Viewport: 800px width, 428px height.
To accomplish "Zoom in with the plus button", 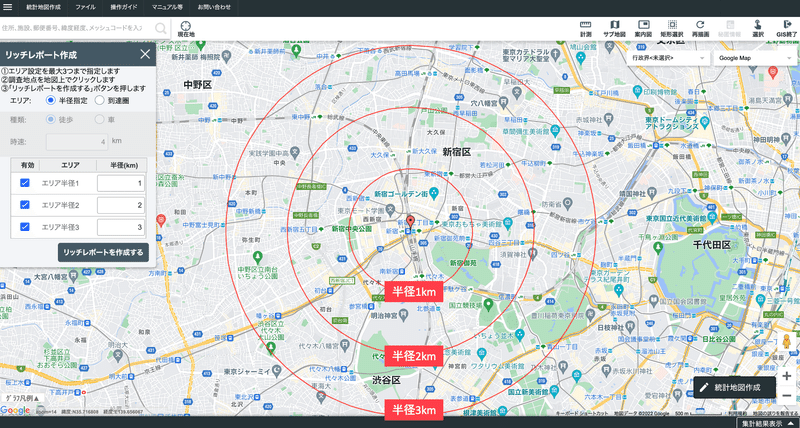I will pyautogui.click(x=786, y=375).
